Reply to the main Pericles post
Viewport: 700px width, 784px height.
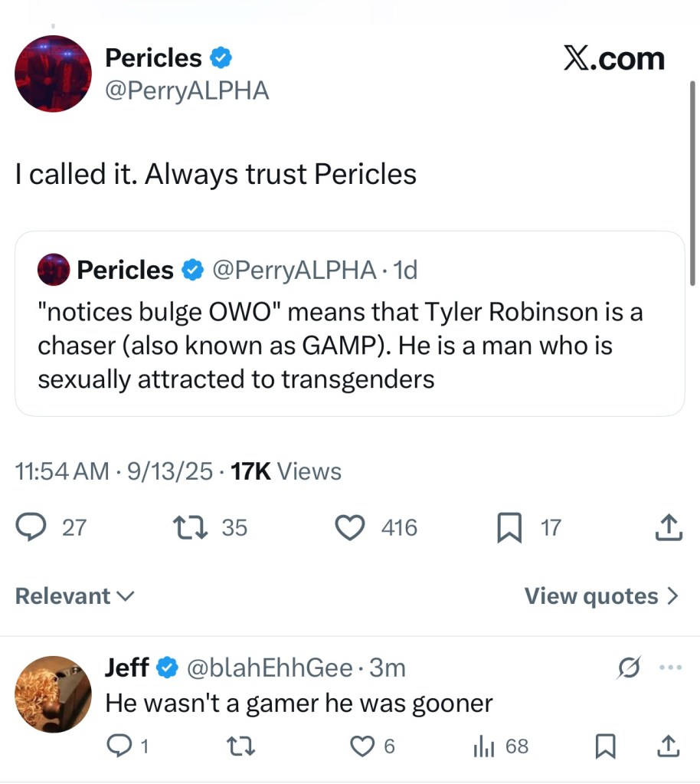(31, 527)
